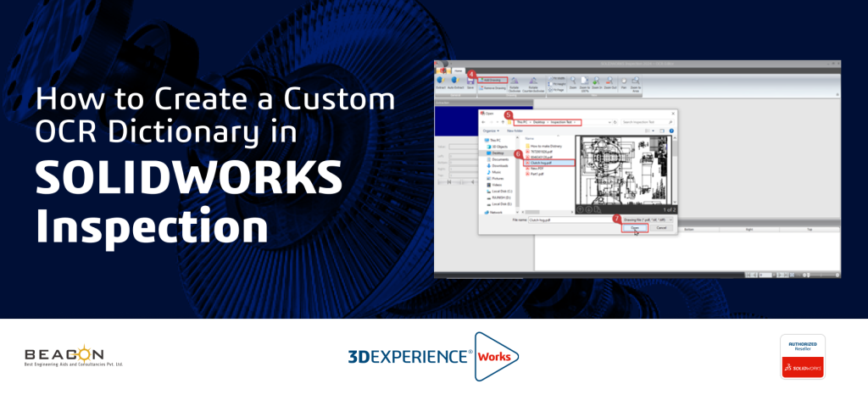
Task: Click Zoom to 100% tool
Action: (x=585, y=84)
